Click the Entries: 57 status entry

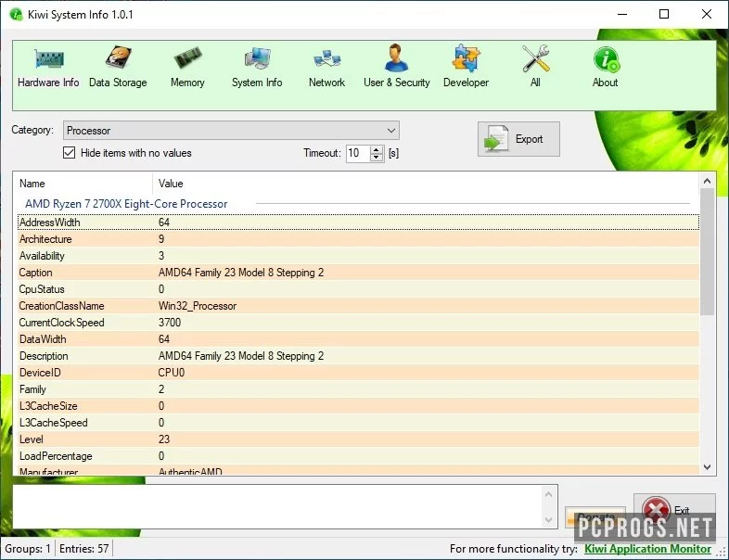(x=84, y=549)
